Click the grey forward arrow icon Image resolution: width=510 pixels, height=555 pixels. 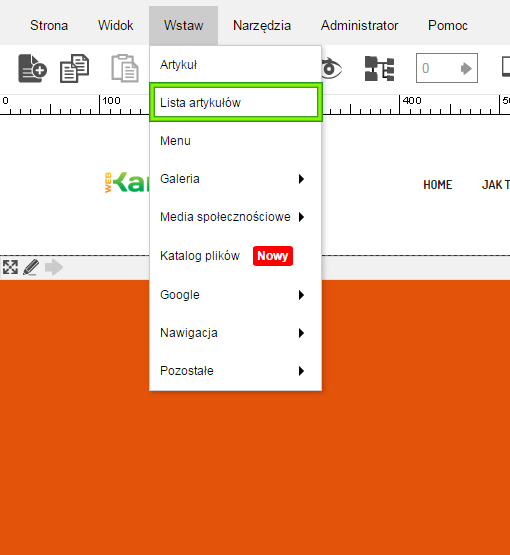54,267
